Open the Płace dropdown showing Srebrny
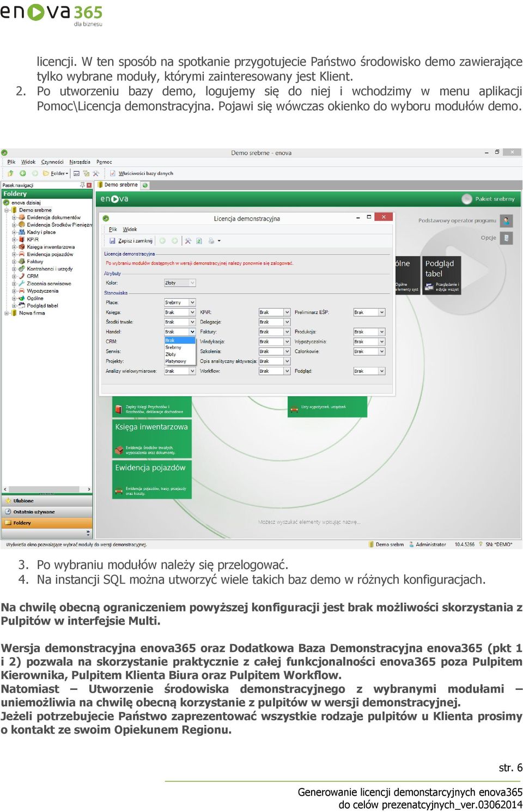Image resolution: width=523 pixels, height=812 pixels. (180, 302)
